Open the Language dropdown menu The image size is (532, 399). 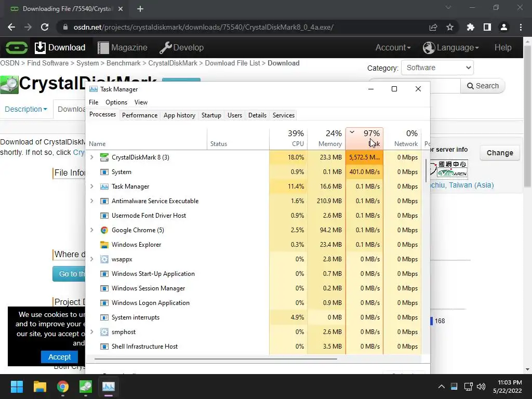click(451, 47)
